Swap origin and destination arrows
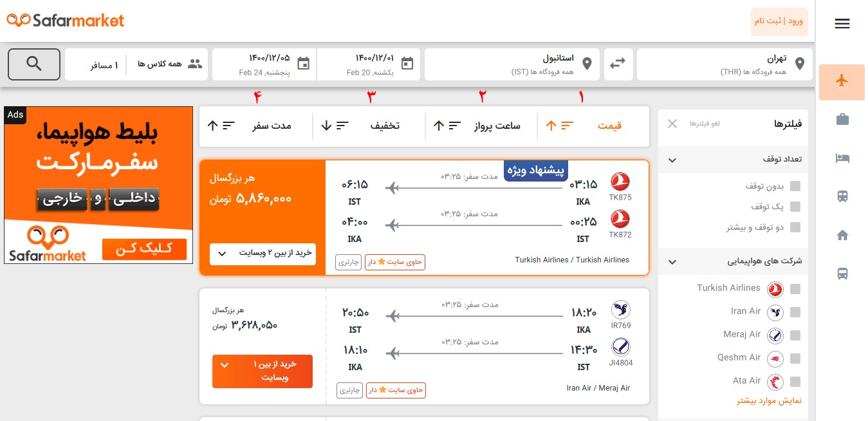This screenshot has width=868, height=421. click(x=618, y=64)
